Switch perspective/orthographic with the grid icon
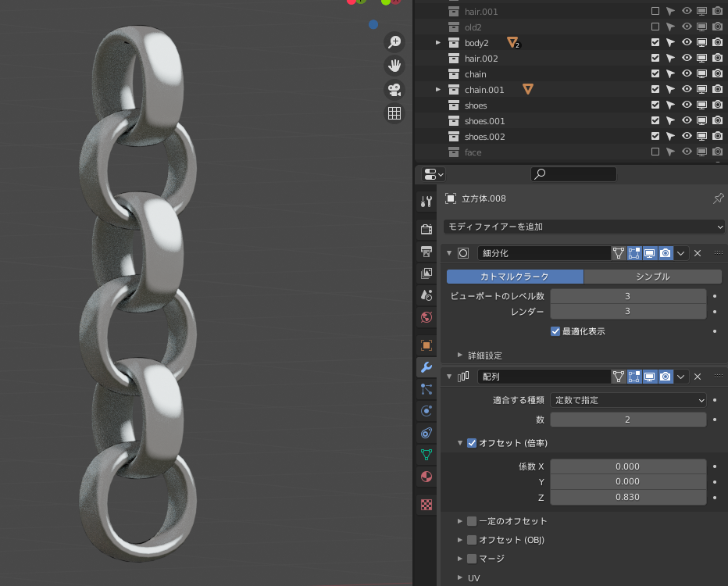The image size is (728, 586). [394, 113]
